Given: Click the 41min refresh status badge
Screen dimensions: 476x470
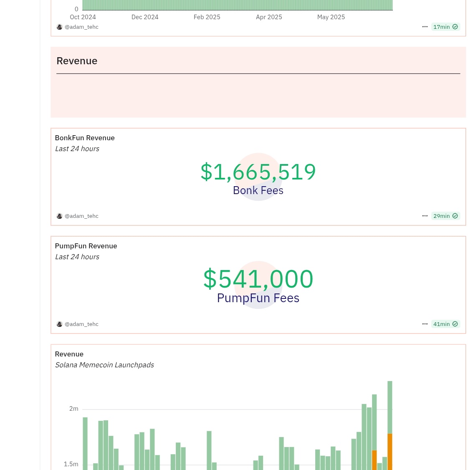Looking at the screenshot, I should pos(446,324).
